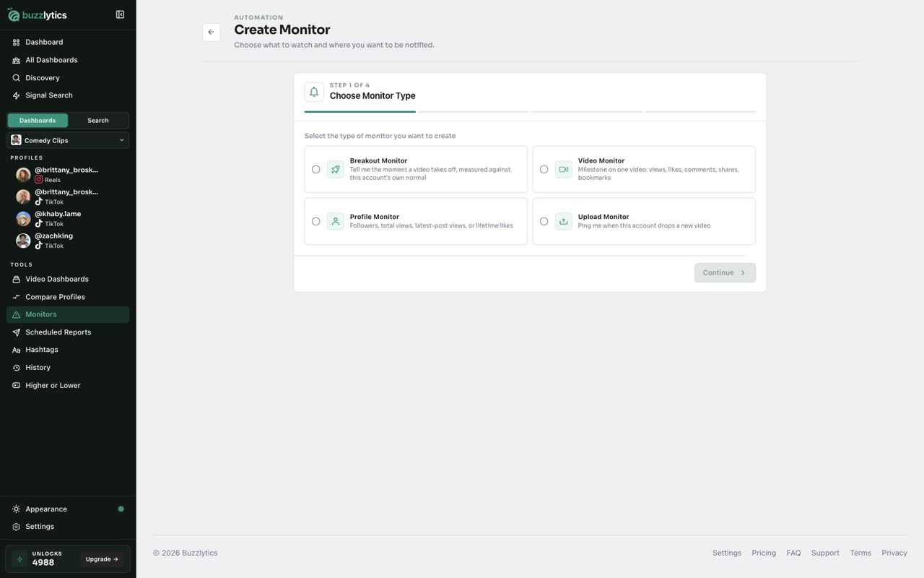This screenshot has height=578, width=924.
Task: Open the Scheduled Reports menu item
Action: [68, 332]
